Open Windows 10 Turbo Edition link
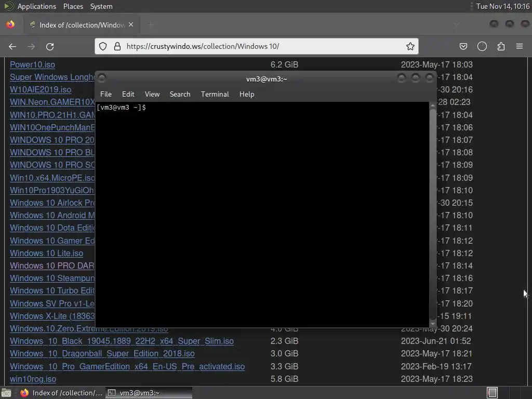532x399 pixels. tap(52, 291)
